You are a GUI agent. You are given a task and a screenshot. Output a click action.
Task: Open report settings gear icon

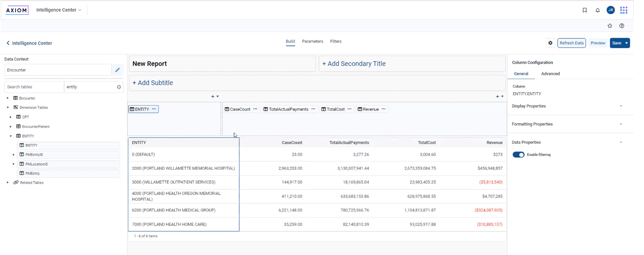(550, 43)
